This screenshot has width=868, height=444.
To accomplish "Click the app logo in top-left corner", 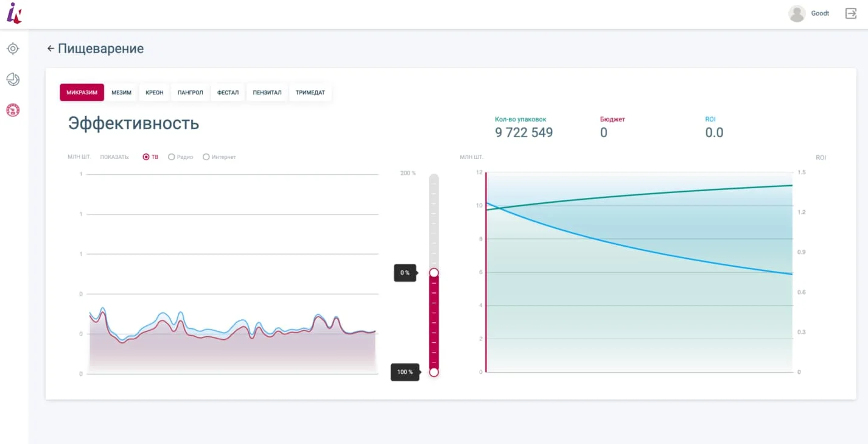I will point(14,13).
